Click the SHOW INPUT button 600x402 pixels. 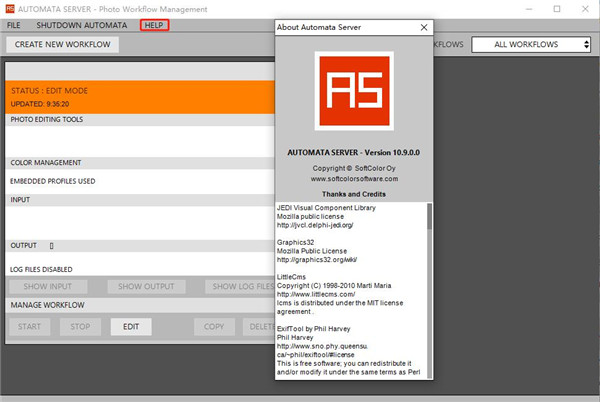(50, 287)
